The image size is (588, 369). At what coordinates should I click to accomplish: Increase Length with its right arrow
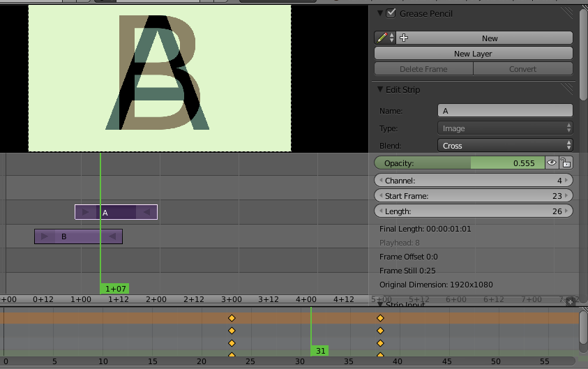pyautogui.click(x=566, y=211)
